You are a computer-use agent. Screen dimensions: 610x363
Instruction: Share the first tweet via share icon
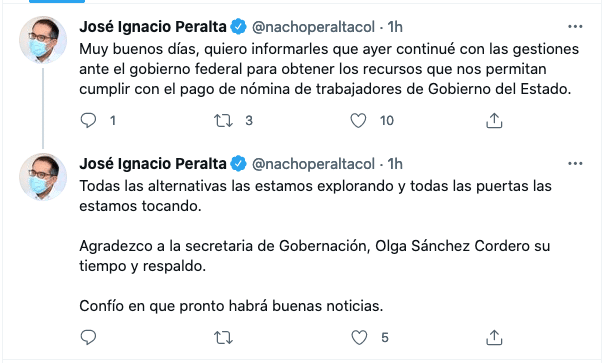click(x=494, y=120)
